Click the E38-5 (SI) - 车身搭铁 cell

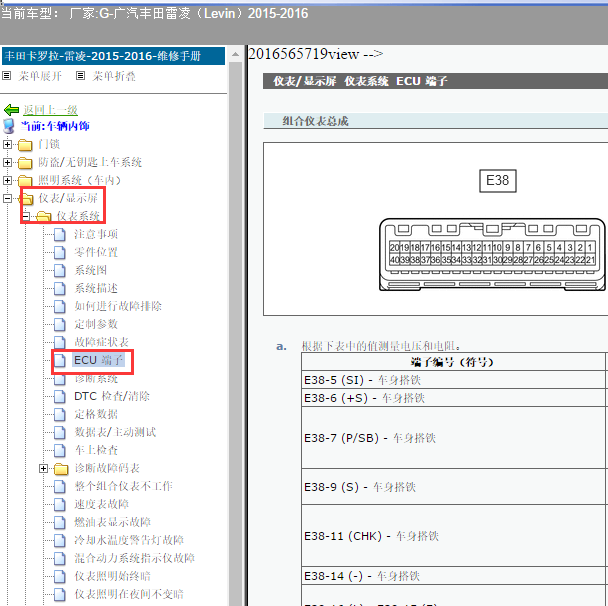click(x=453, y=380)
